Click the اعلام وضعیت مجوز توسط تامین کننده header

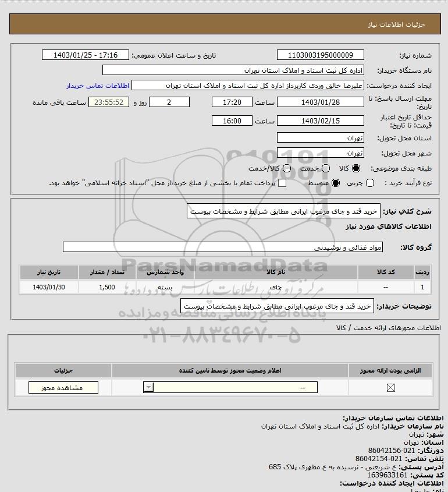[x=230, y=370]
